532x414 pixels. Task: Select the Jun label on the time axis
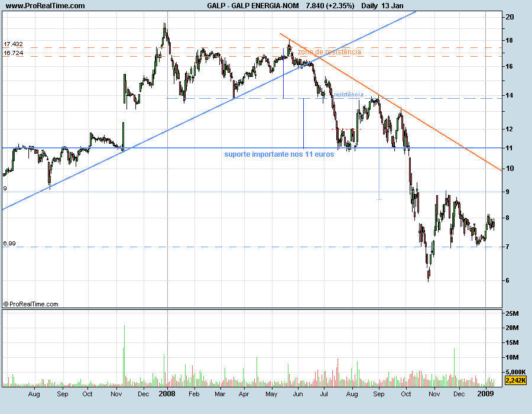point(298,394)
